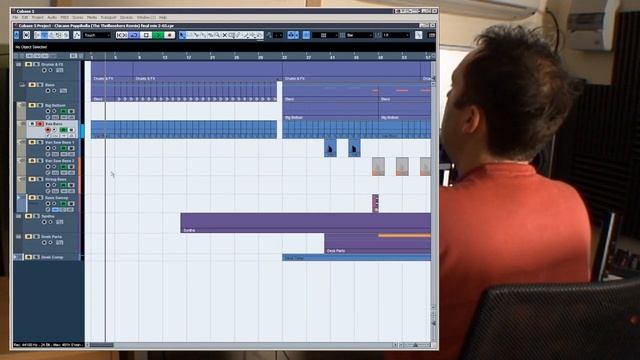Open the Help menu
The width and height of the screenshot is (640, 360).
pyautogui.click(x=162, y=18)
